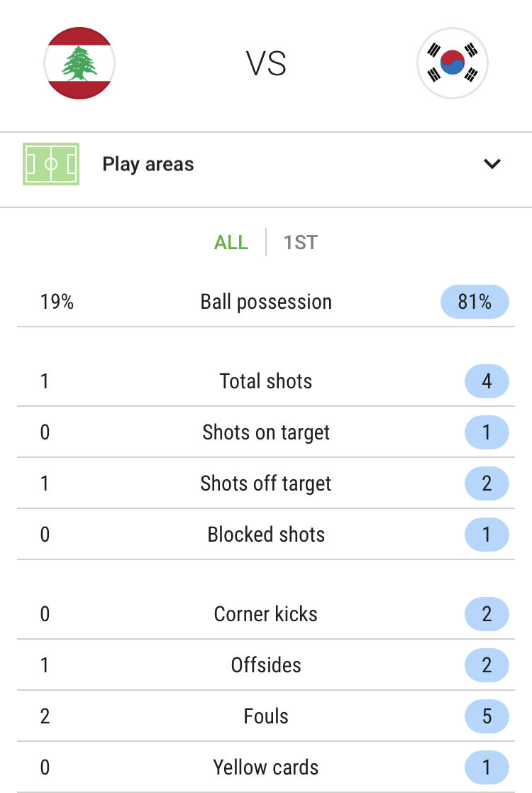Click Korea's Corner kicks badge
This screenshot has height=793, width=532.
[x=487, y=614]
